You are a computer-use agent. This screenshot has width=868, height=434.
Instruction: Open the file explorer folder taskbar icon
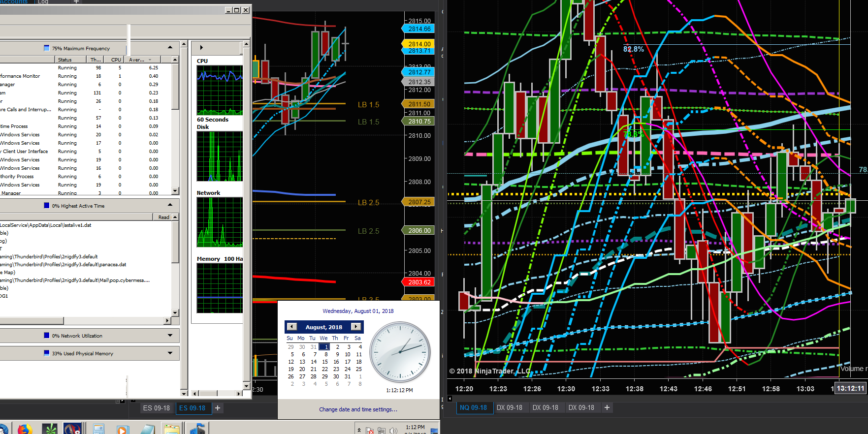click(172, 430)
